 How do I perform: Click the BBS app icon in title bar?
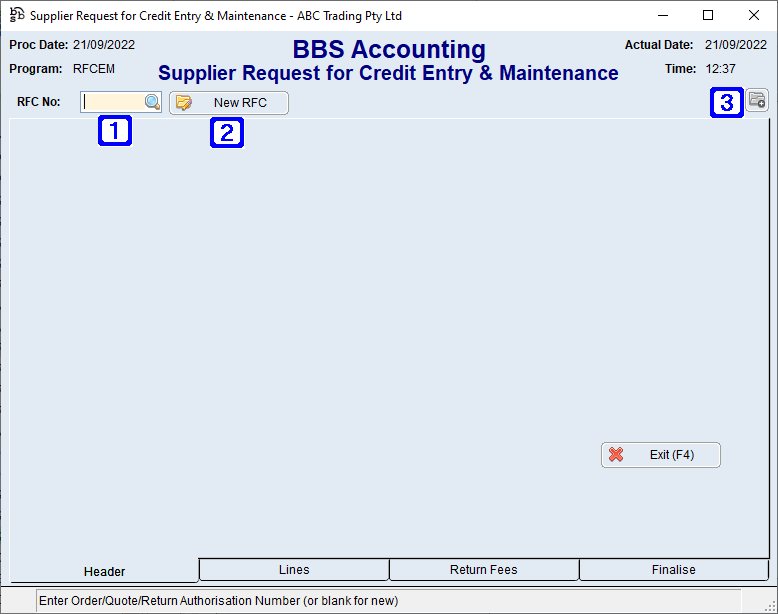tap(16, 15)
